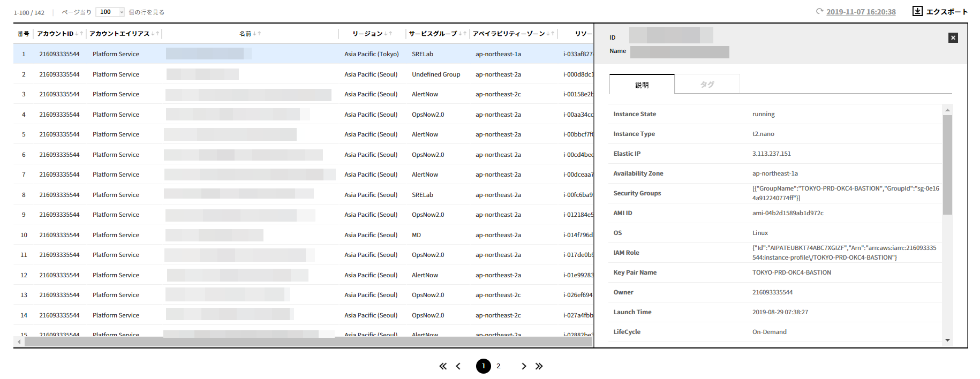Sort by アカウントID column arrows

pyautogui.click(x=79, y=34)
